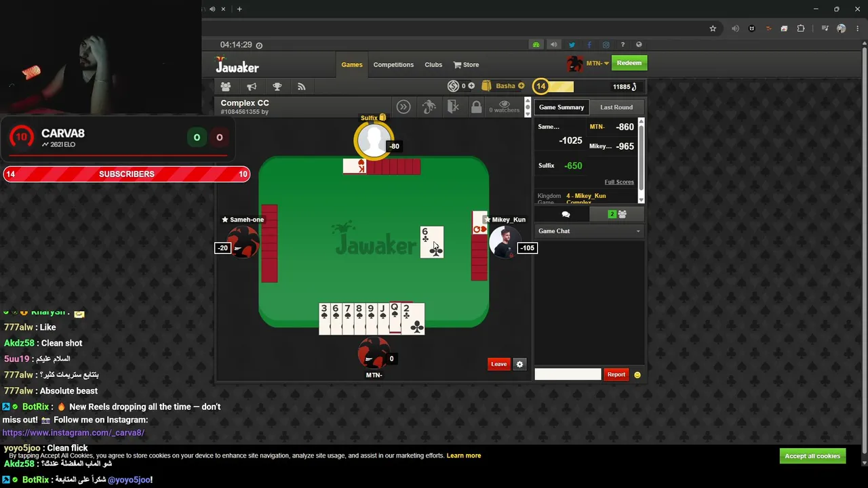The width and height of the screenshot is (868, 488).
Task: Open the help question mark icon
Action: coord(623,45)
